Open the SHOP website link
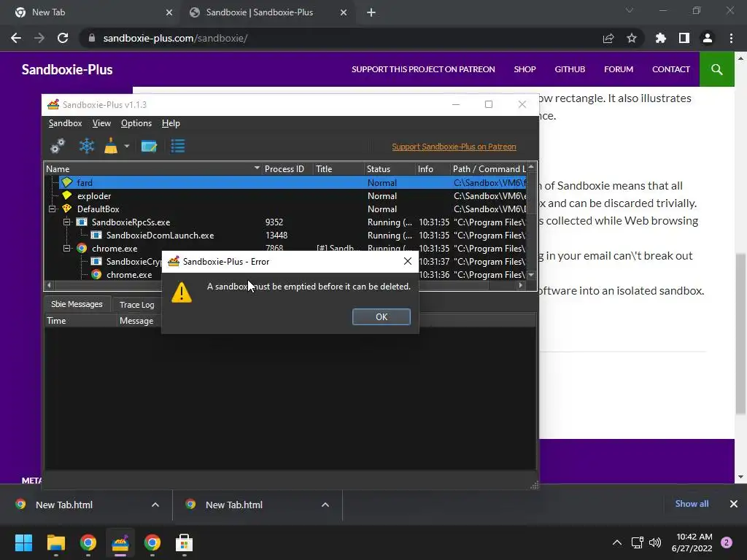Viewport: 747px width, 560px height. pyautogui.click(x=525, y=69)
